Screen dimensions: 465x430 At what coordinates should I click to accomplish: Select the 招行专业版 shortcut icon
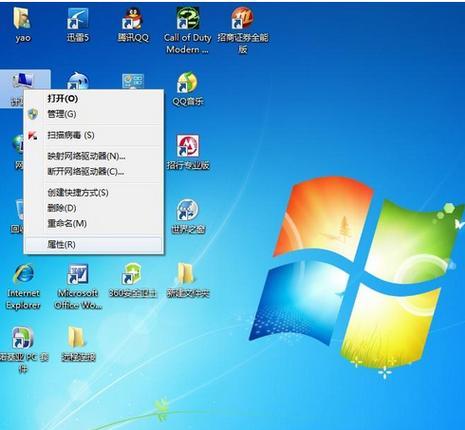(188, 146)
